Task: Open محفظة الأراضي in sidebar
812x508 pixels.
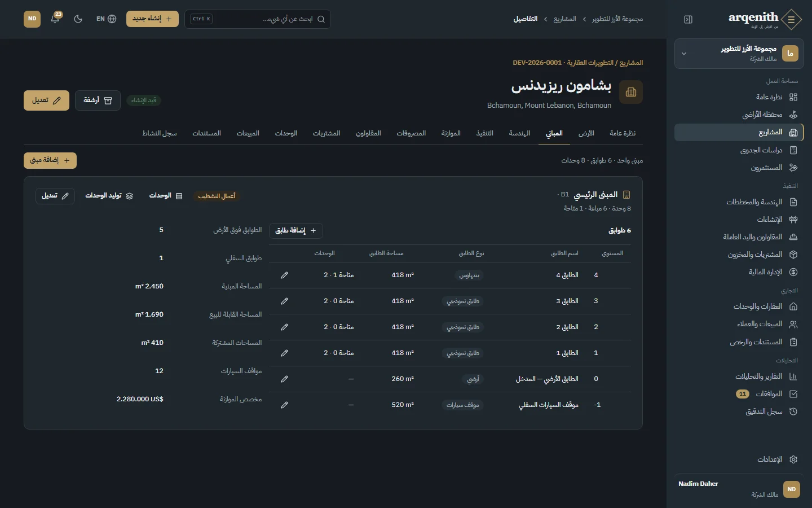Action: pos(739,115)
